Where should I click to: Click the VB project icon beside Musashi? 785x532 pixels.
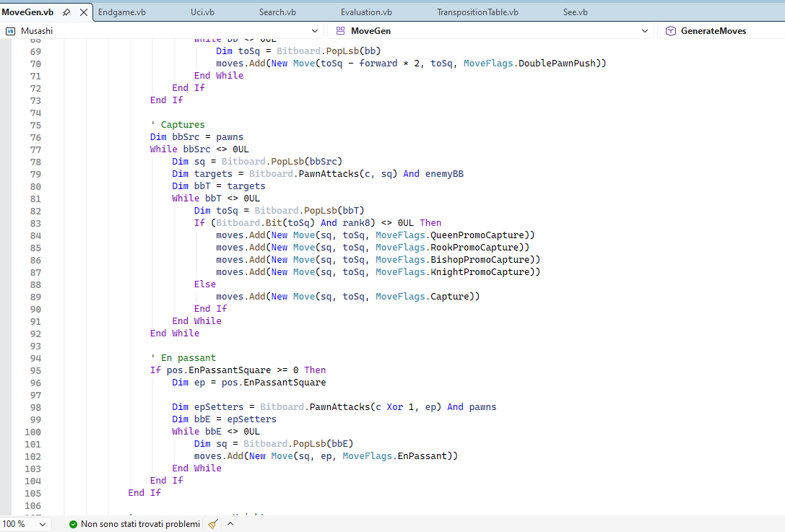(10, 31)
